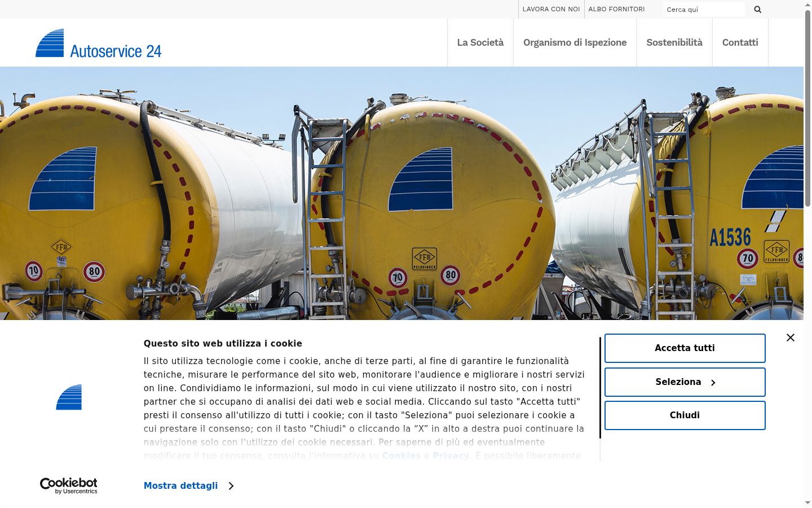
Task: Go to the Contatti page
Action: click(x=740, y=42)
